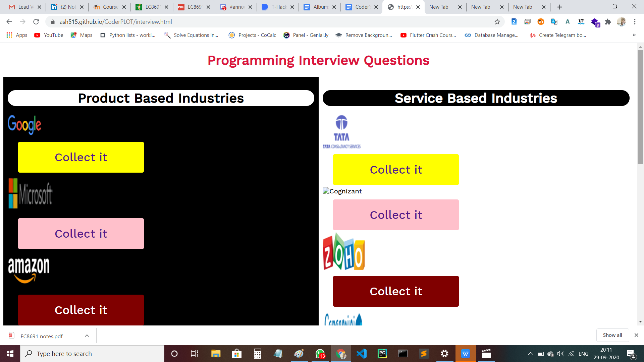Viewport: 644px width, 362px height.
Task: Expand the hidden bookmarks overflow chevron
Action: 634,35
